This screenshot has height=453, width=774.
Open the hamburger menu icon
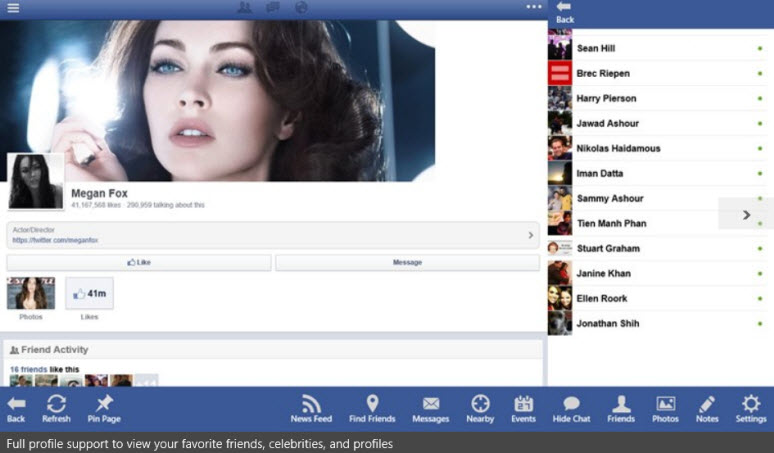coord(13,7)
